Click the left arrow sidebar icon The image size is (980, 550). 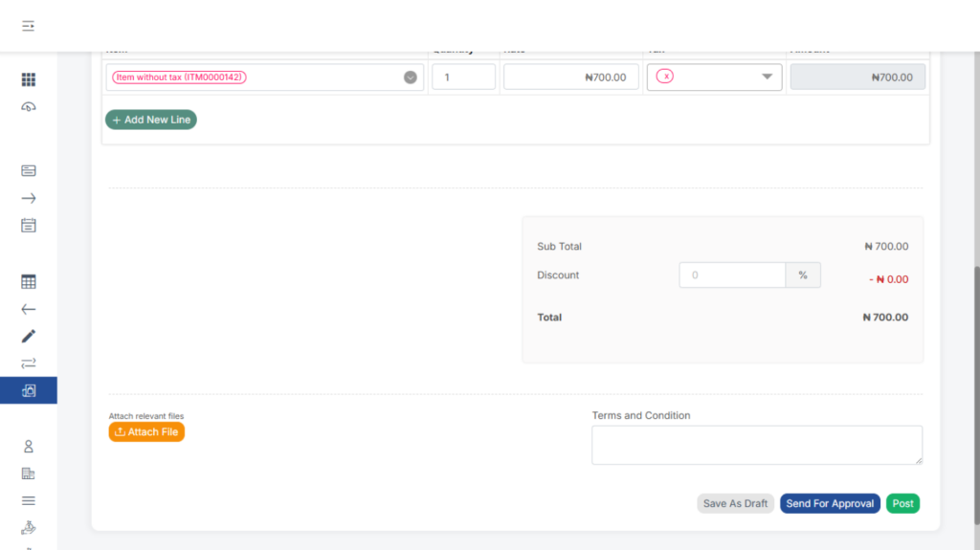[28, 309]
